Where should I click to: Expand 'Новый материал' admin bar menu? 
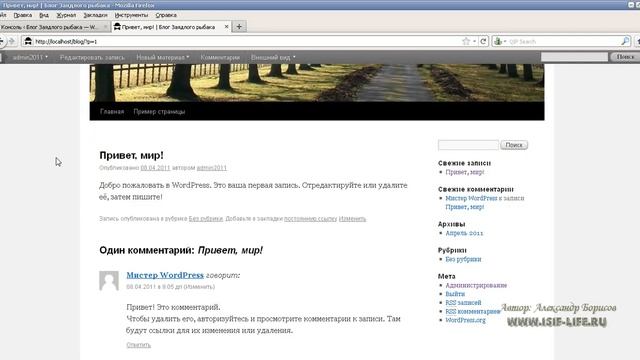(x=163, y=57)
